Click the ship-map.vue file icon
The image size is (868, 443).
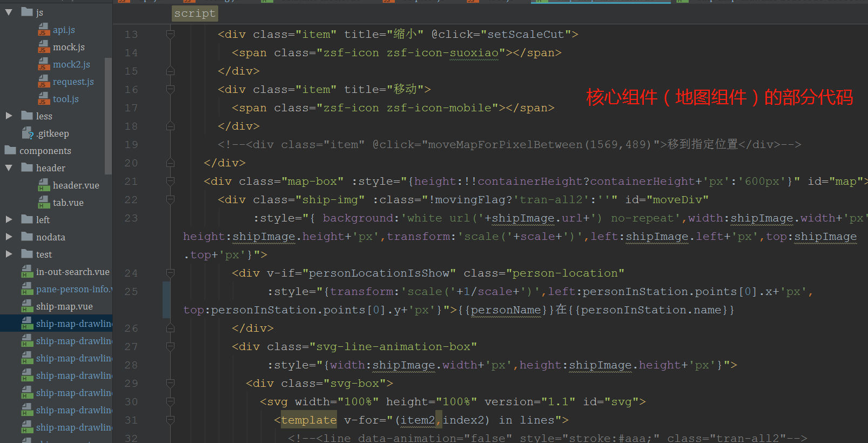[x=27, y=307]
